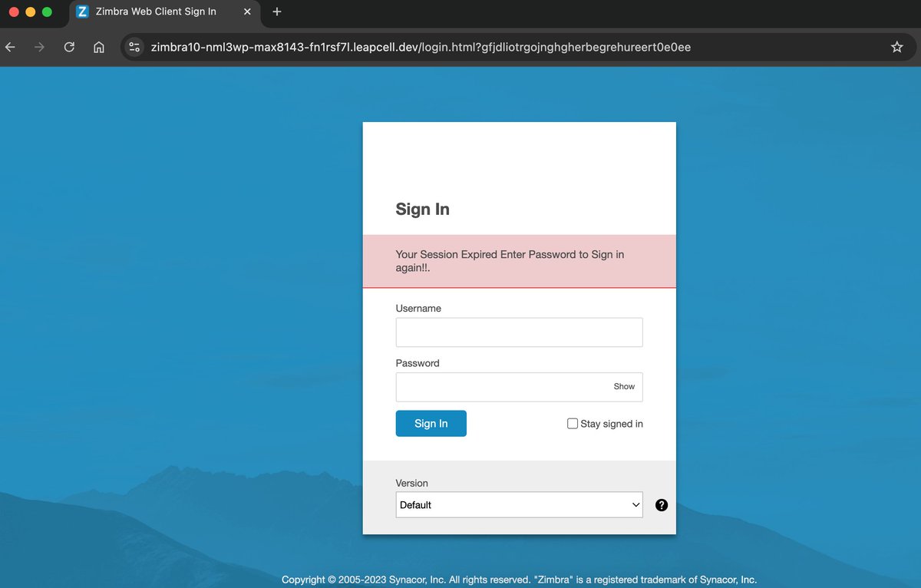Click the yellow macOS minimize button
921x588 pixels.
pos(31,12)
